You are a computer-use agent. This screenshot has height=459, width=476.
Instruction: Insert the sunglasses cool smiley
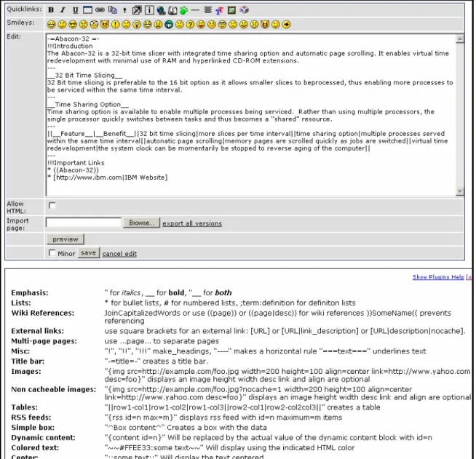click(x=73, y=24)
